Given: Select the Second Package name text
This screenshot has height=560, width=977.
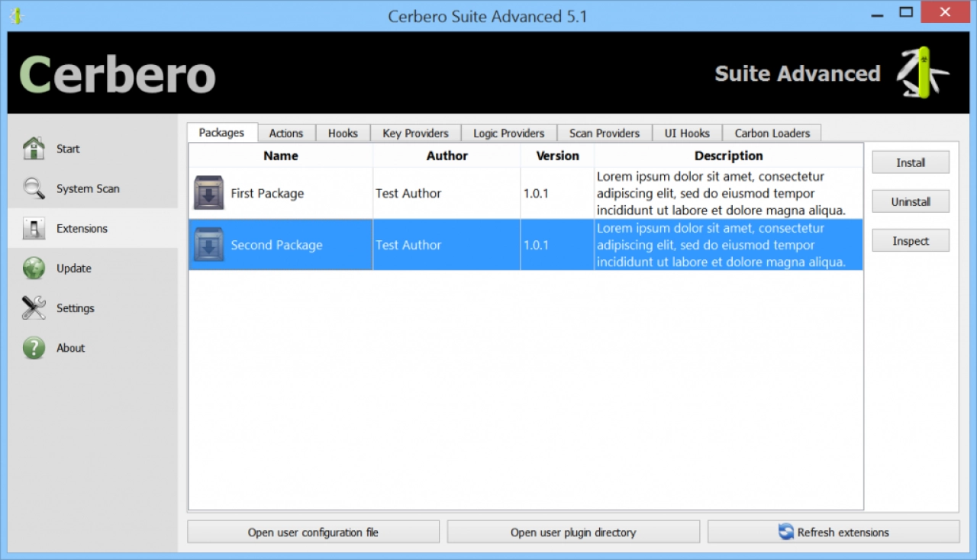Looking at the screenshot, I should click(x=276, y=245).
